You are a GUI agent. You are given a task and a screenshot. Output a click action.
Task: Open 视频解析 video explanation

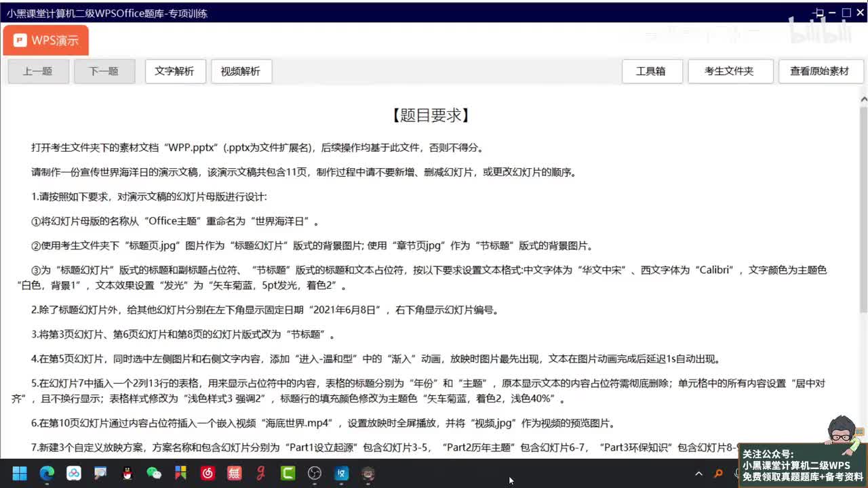coord(241,71)
